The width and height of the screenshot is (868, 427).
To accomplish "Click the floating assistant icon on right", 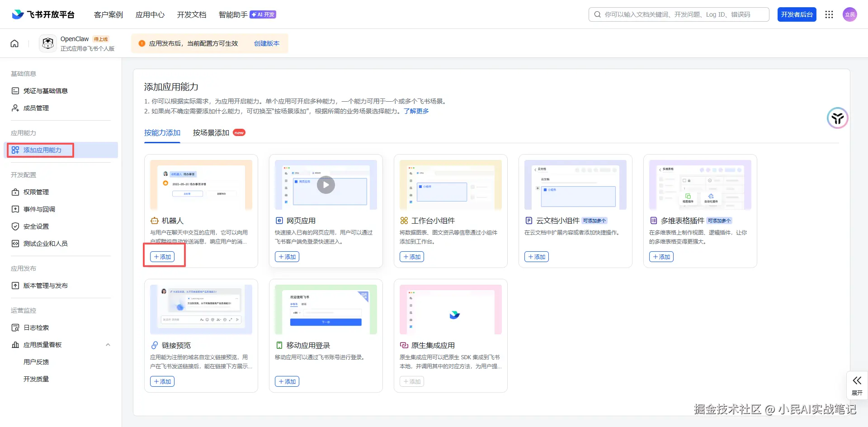I will pyautogui.click(x=837, y=118).
